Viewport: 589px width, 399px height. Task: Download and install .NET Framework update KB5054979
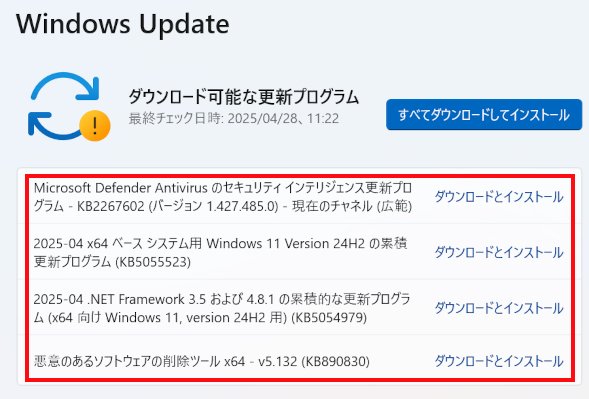[x=499, y=308]
